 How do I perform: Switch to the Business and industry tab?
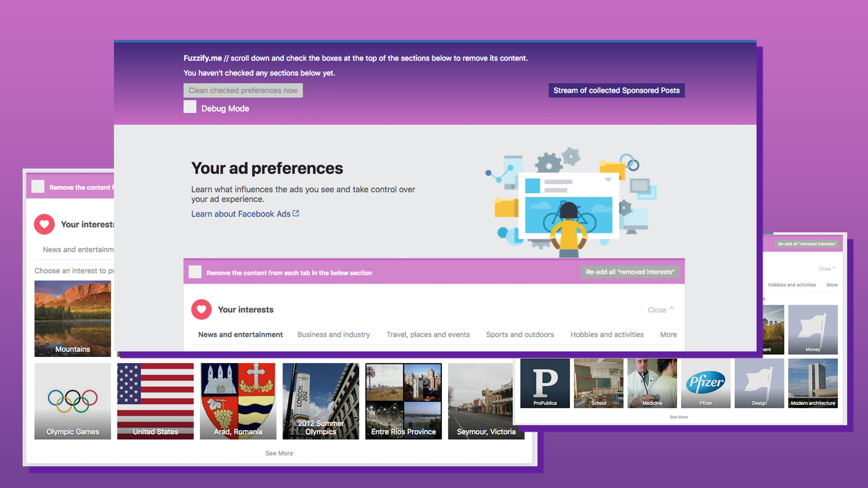coord(333,334)
